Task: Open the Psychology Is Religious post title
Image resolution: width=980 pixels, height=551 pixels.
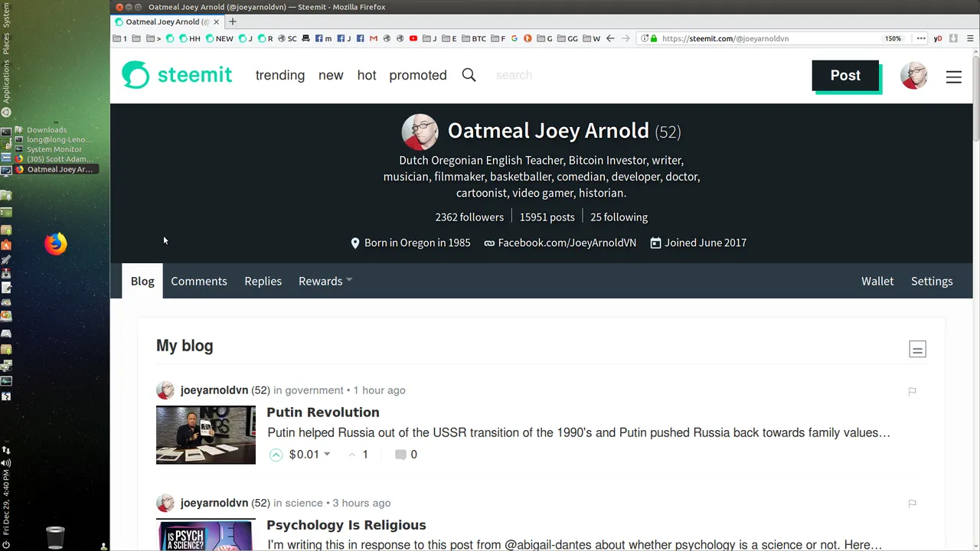Action: 346,525
